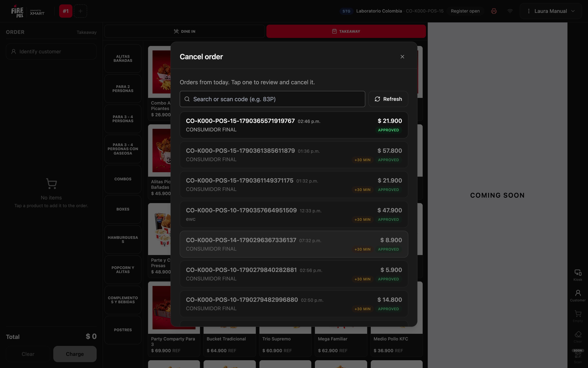Open Customer from right sidebar

pyautogui.click(x=578, y=296)
